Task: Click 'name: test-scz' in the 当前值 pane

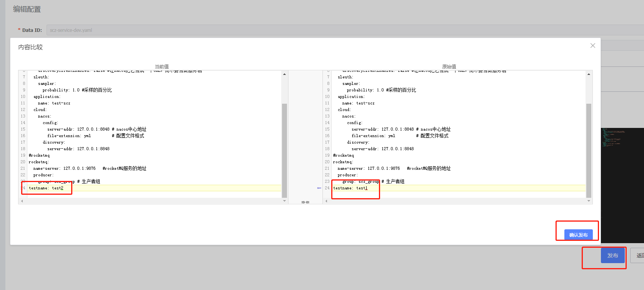Action: coord(54,103)
